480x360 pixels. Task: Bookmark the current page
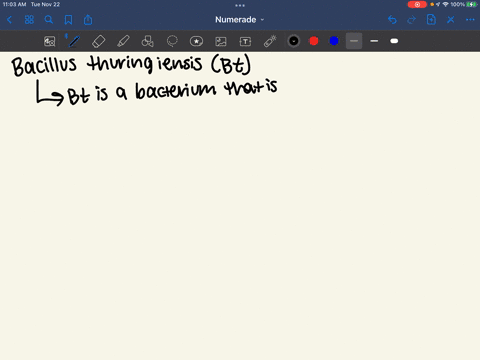pyautogui.click(x=68, y=20)
